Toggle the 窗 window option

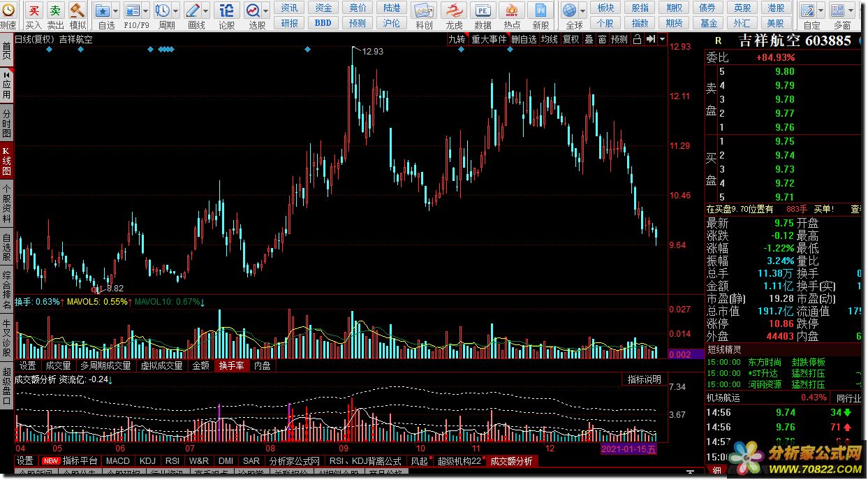(601, 40)
